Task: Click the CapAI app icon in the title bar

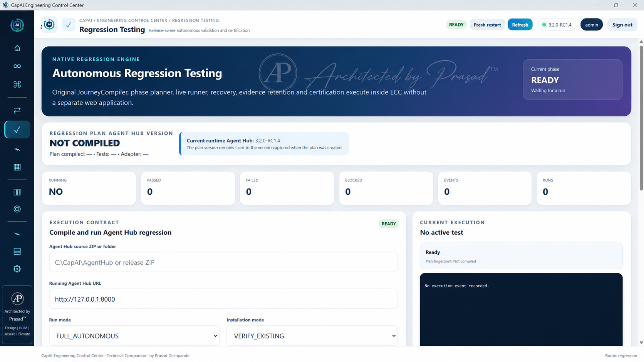Action: point(5,5)
